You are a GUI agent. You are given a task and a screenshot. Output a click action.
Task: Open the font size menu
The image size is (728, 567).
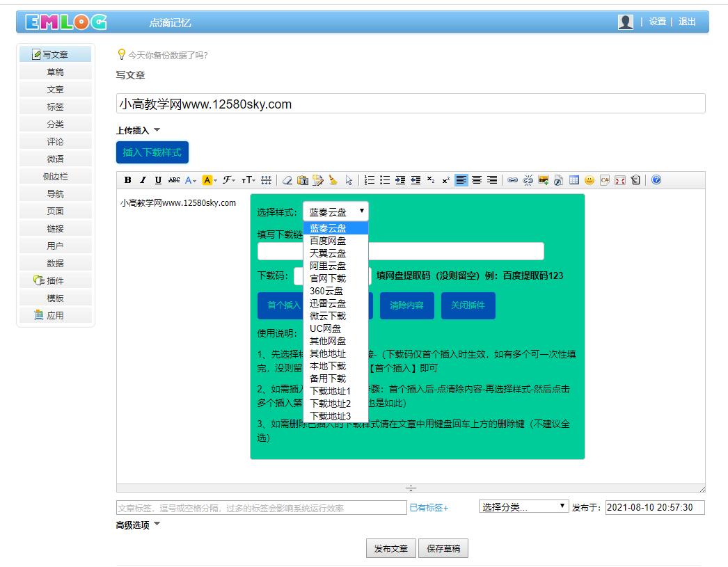248,180
